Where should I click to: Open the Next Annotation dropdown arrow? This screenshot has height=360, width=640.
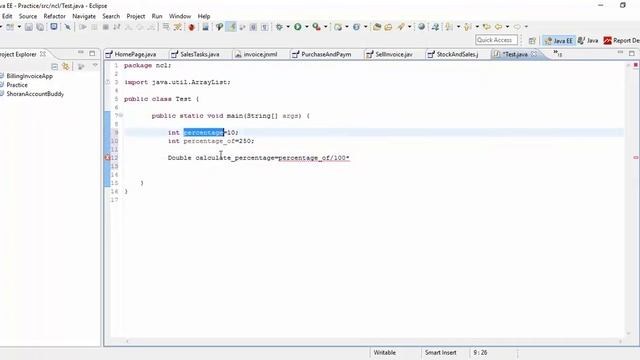coord(458,27)
